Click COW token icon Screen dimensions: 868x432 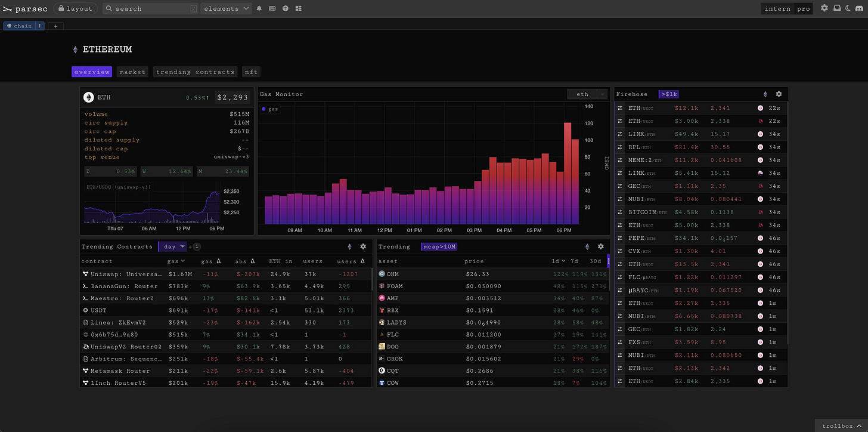point(382,382)
